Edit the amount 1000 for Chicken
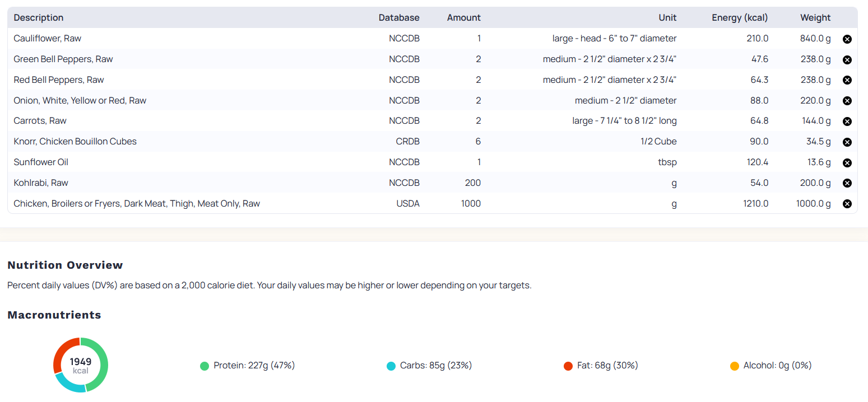This screenshot has width=868, height=402. click(x=471, y=204)
